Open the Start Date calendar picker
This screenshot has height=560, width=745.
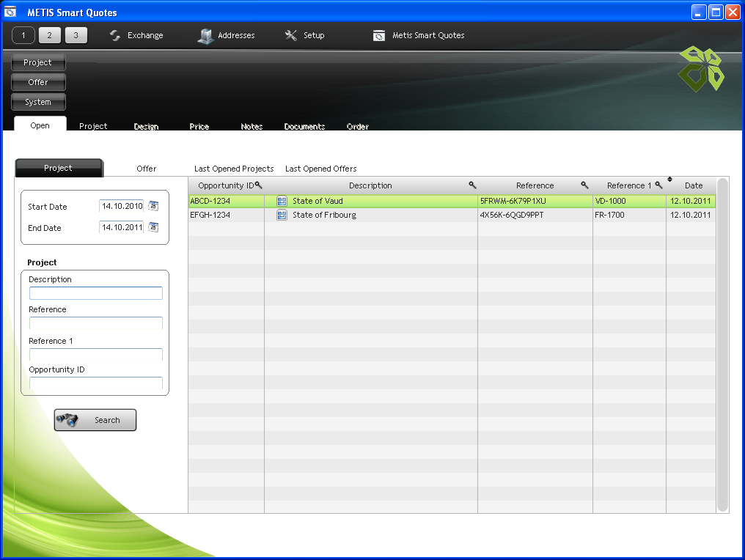coord(153,206)
